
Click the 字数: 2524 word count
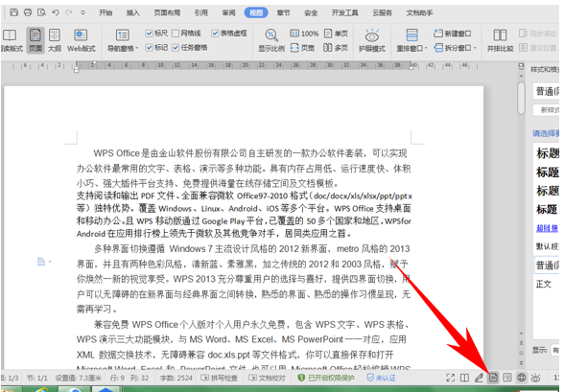[x=176, y=378]
